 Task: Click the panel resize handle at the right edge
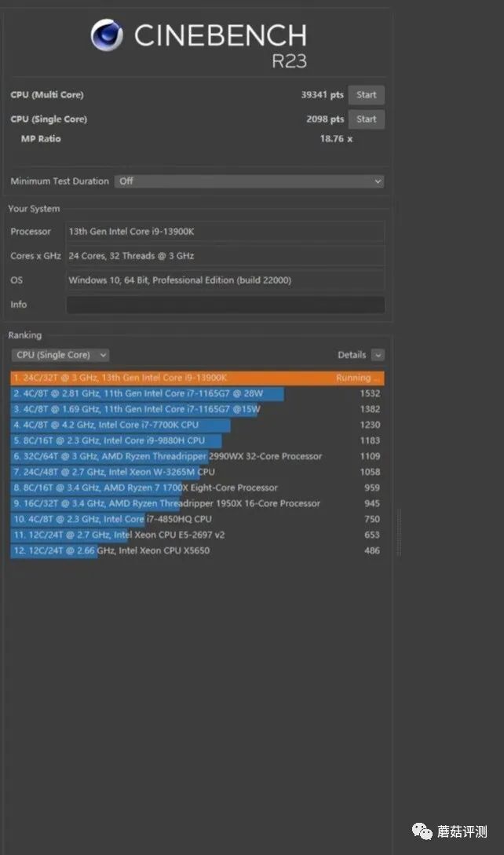point(399,533)
